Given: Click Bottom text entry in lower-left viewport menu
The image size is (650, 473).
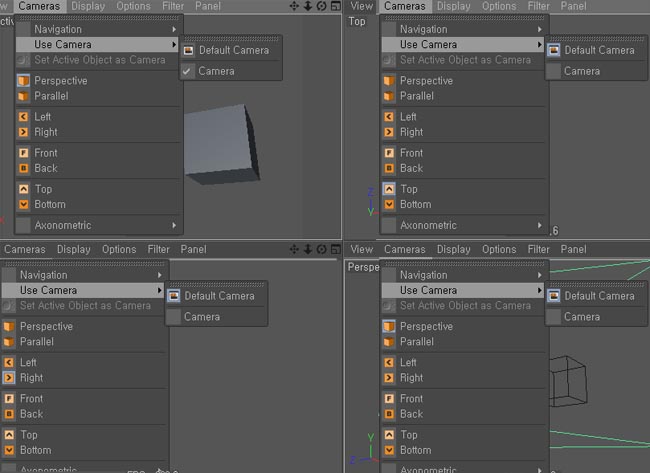Looking at the screenshot, I should pyautogui.click(x=36, y=450).
